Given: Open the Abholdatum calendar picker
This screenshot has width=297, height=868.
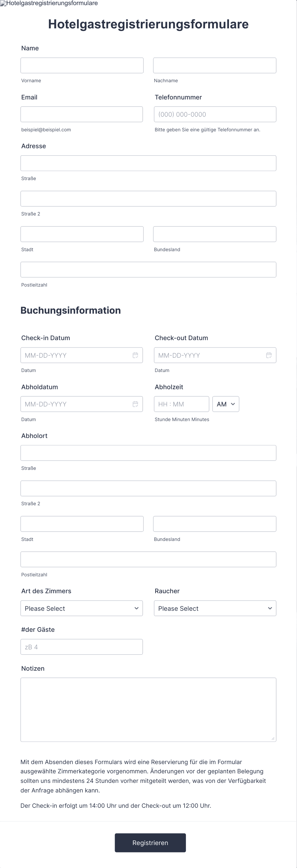Looking at the screenshot, I should click(x=135, y=404).
